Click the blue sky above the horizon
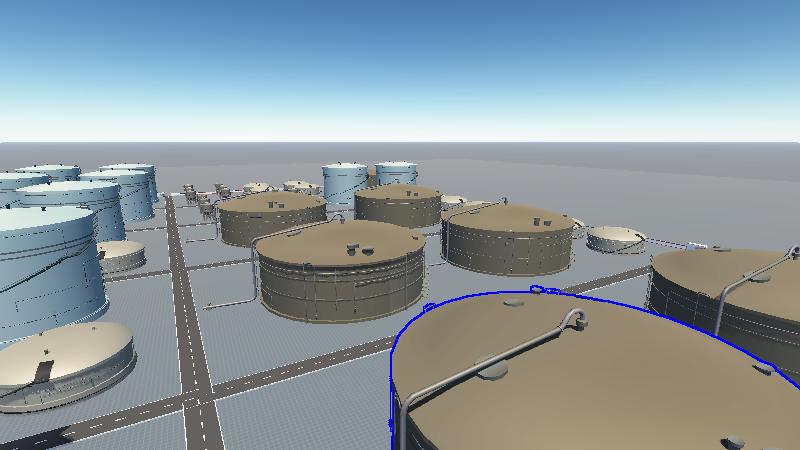Image resolution: width=800 pixels, height=450 pixels. (400, 60)
